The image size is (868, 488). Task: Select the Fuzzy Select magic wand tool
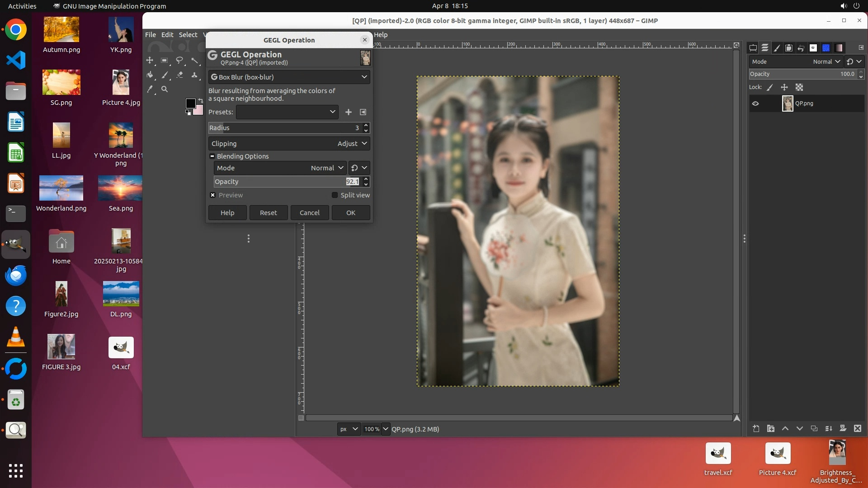[x=195, y=61]
